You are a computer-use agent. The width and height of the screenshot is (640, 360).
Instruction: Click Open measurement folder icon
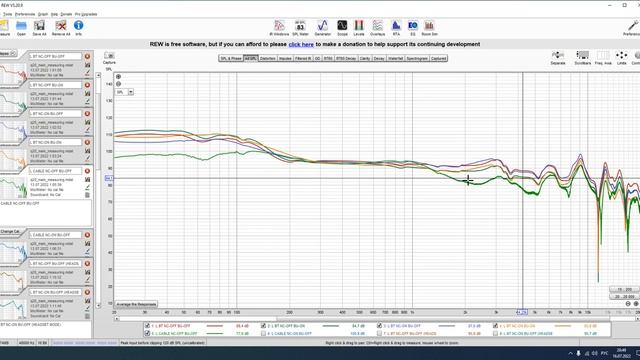click(21, 27)
